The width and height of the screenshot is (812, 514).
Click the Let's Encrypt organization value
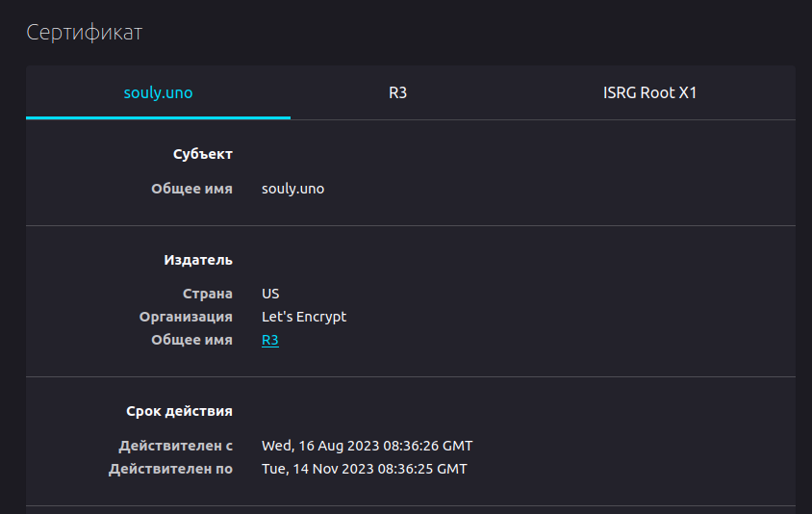pyautogui.click(x=304, y=317)
